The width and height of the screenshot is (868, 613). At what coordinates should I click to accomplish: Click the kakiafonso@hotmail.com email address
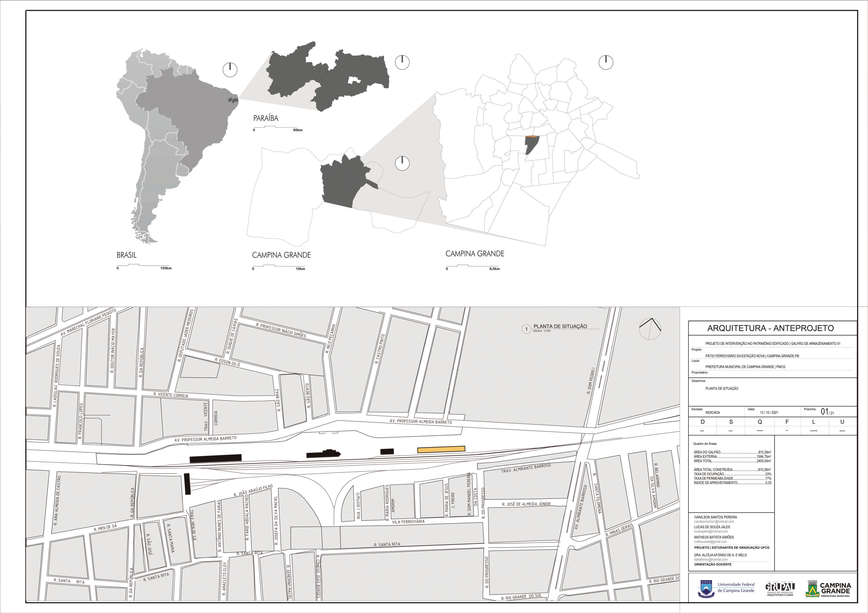coord(711,559)
